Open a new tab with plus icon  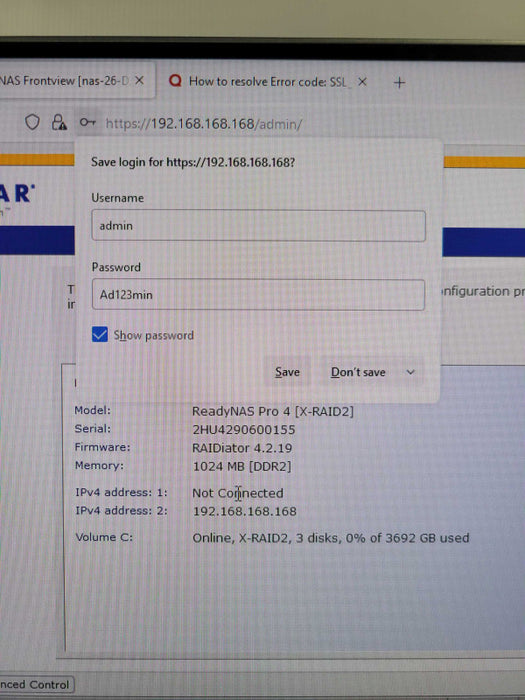(x=400, y=83)
